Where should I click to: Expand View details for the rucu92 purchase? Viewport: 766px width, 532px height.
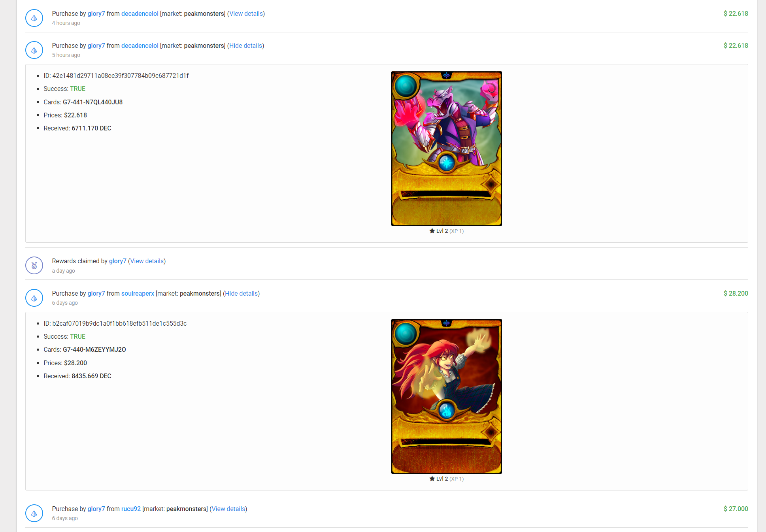228,509
